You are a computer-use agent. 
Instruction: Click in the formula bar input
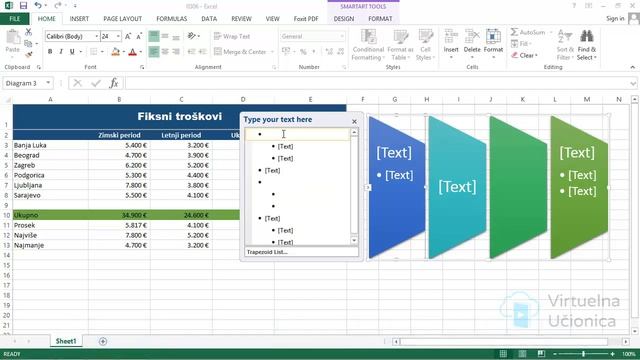click(378, 83)
